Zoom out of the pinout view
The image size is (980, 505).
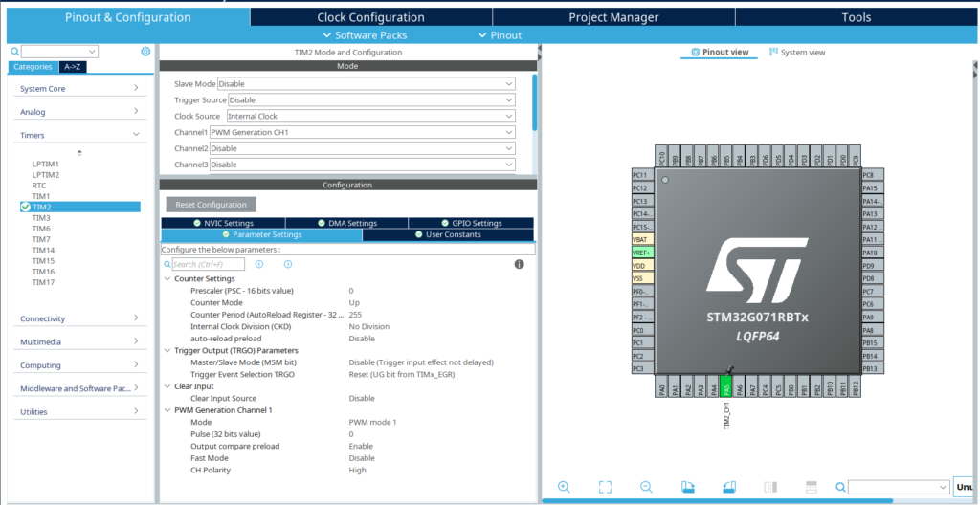(646, 487)
